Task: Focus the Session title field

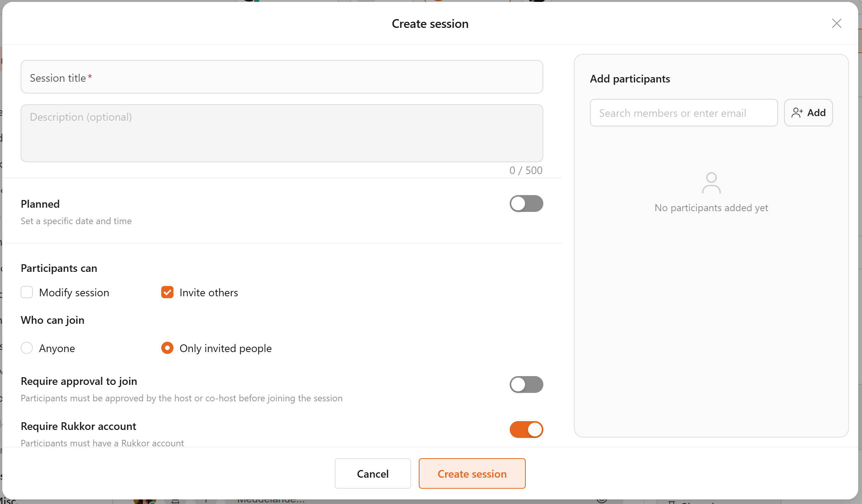Action: [282, 77]
